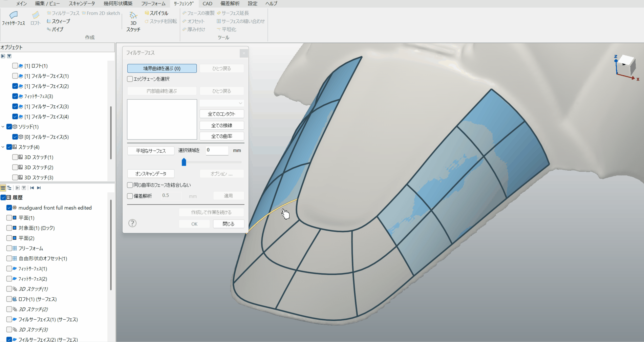
Task: Collapse the スケッチ(4) tree node
Action: pos(3,147)
